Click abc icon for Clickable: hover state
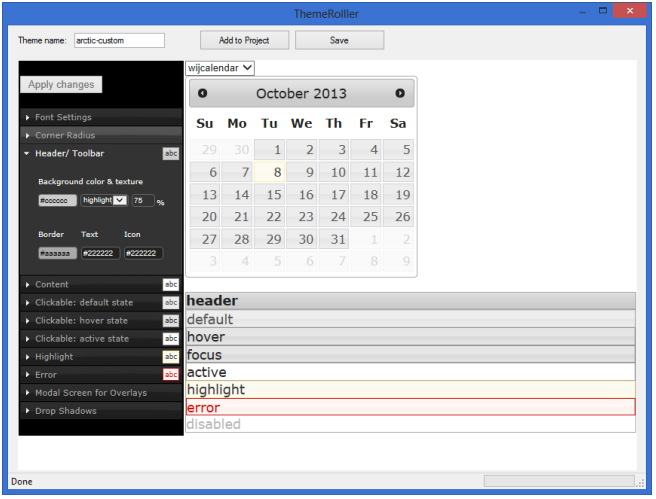Viewport: 656px width, 499px height. [x=171, y=321]
